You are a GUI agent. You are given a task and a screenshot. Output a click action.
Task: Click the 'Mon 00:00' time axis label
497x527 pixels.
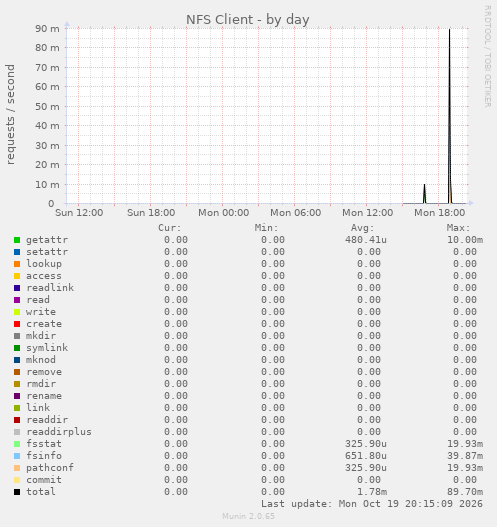click(x=223, y=213)
